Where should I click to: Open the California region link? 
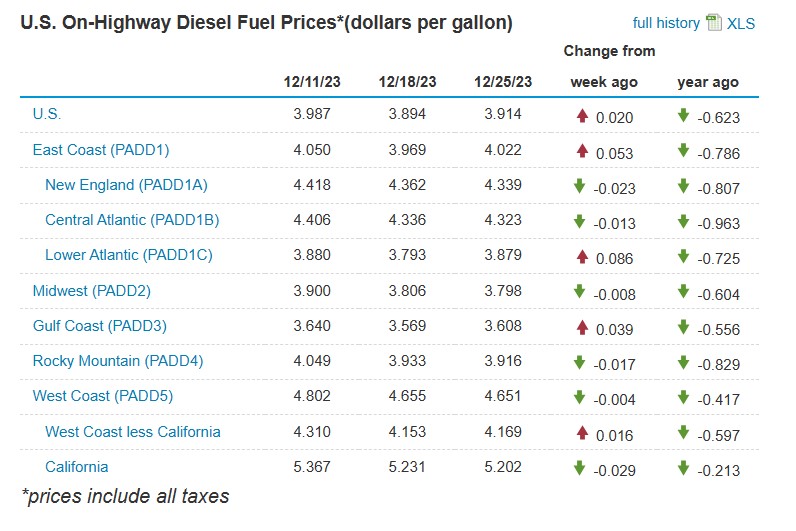(76, 467)
